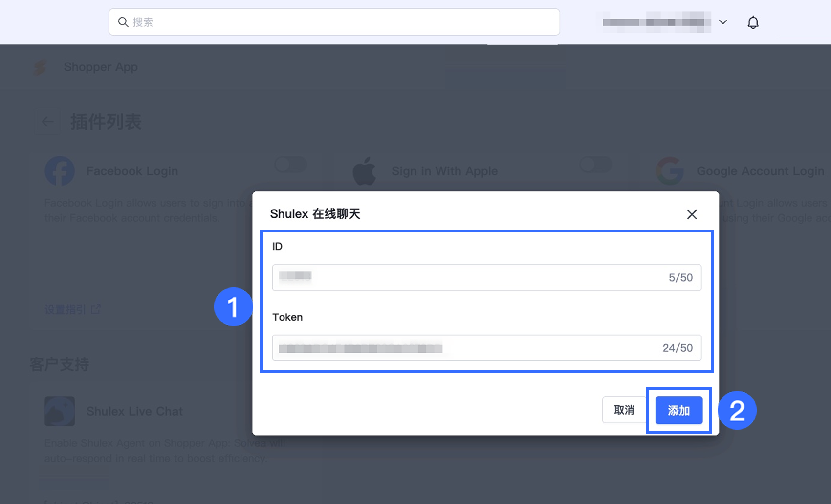Click the blurred account name
Image resolution: width=831 pixels, height=504 pixels.
[x=656, y=22]
